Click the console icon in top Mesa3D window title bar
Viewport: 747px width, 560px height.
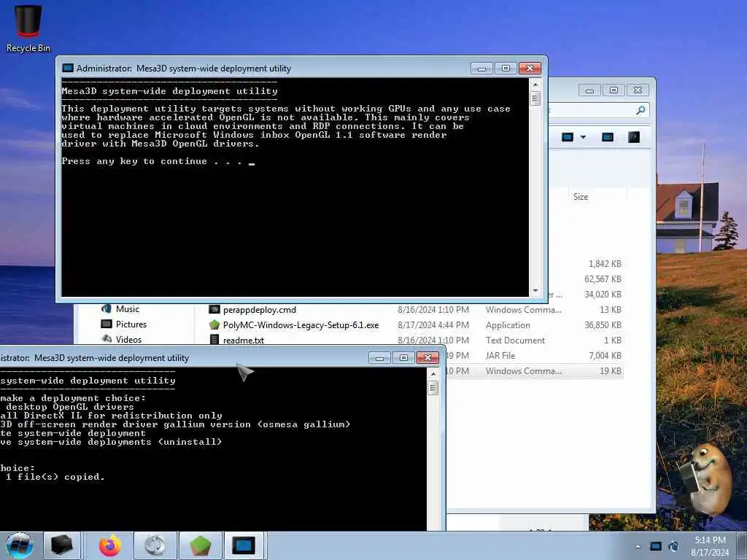[68, 68]
